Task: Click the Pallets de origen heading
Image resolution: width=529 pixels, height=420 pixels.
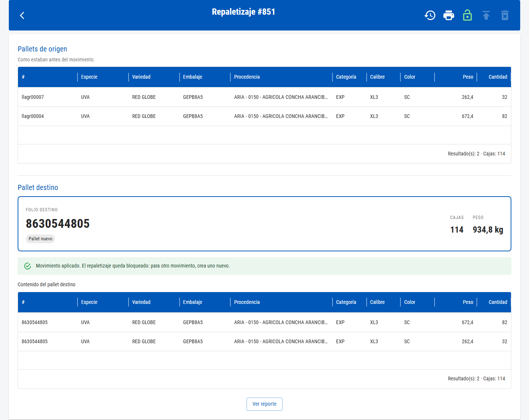Action: 42,49
